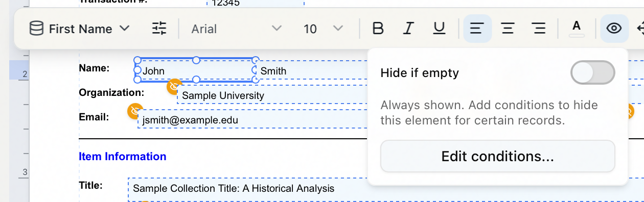This screenshot has height=202, width=644.
Task: Open the First Name field source dropdown
Action: [x=80, y=29]
